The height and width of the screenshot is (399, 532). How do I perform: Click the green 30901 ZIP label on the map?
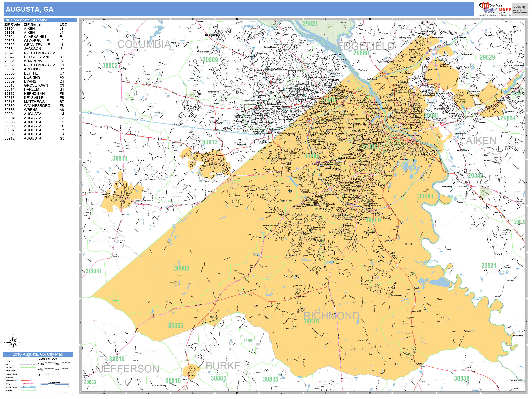(x=426, y=196)
